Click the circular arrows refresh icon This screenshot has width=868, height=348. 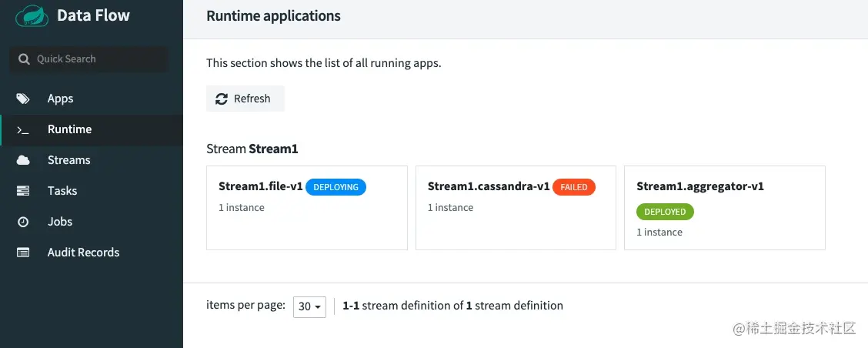pyautogui.click(x=222, y=99)
